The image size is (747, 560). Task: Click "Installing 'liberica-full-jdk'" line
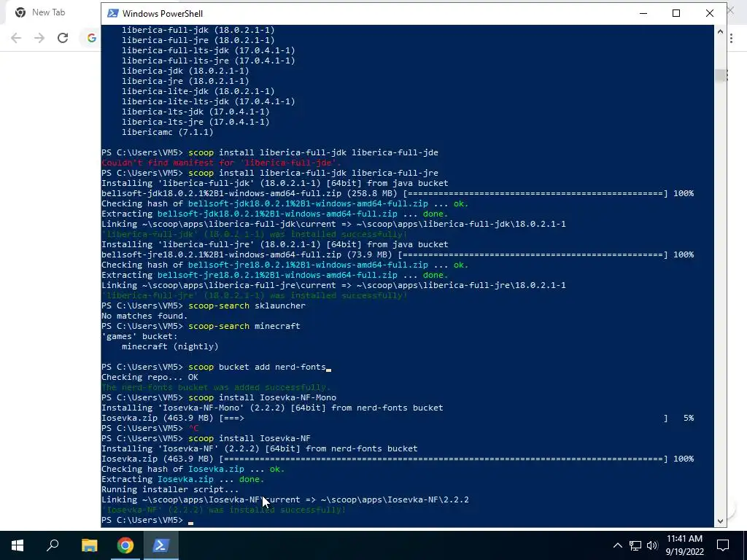[x=275, y=183]
